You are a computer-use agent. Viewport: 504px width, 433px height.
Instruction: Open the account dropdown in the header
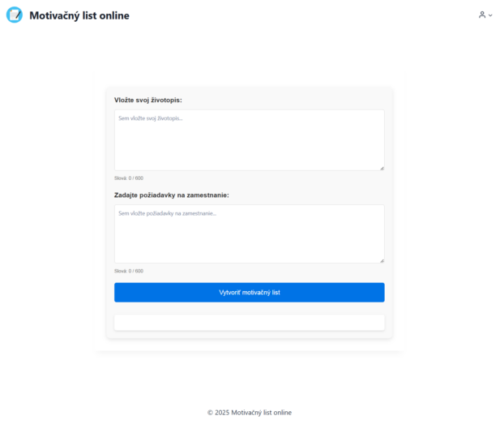tap(485, 15)
